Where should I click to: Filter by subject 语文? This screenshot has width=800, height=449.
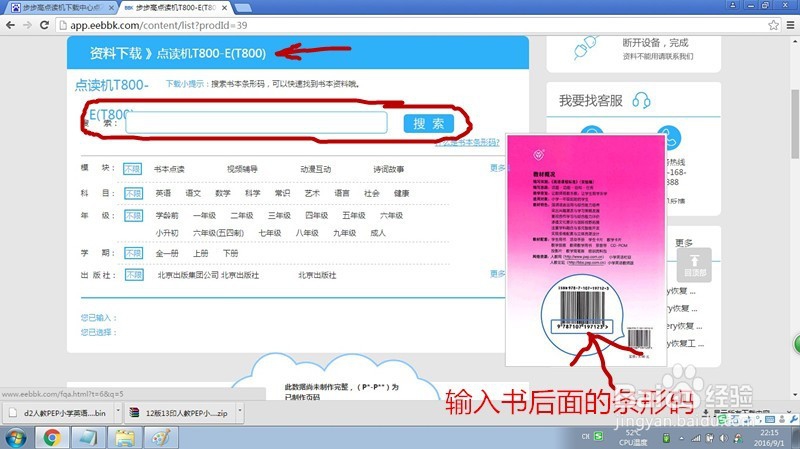click(x=193, y=193)
